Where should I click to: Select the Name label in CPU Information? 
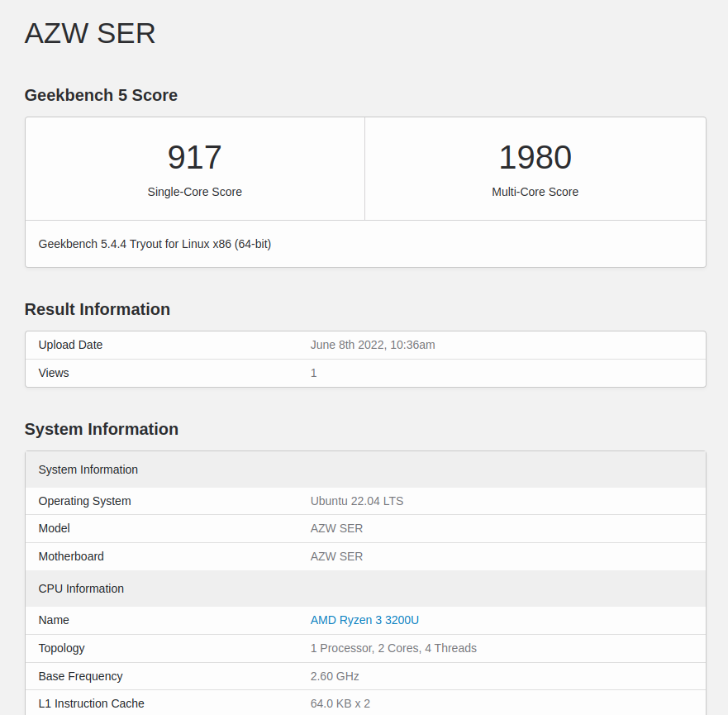point(54,620)
